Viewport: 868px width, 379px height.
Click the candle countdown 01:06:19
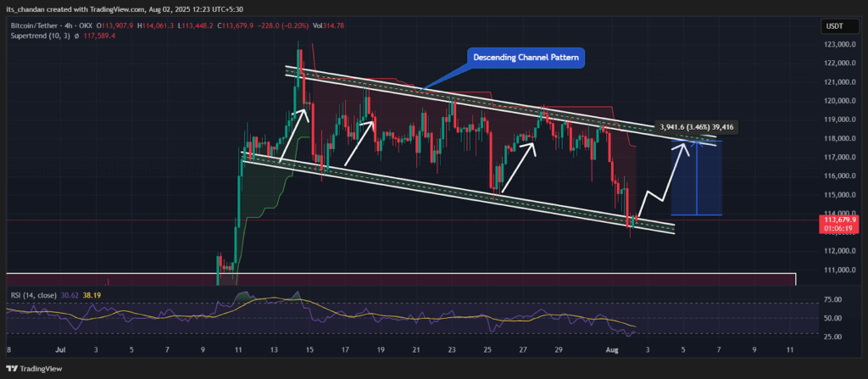click(840, 227)
